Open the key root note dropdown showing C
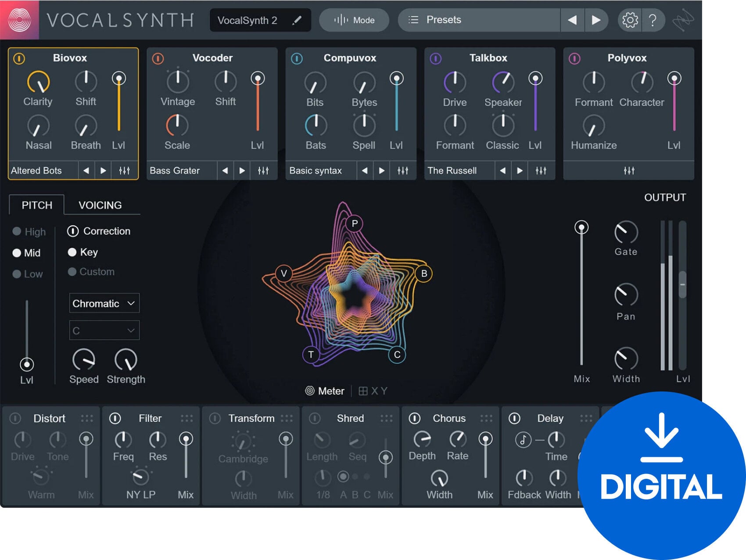746x560 pixels. (104, 330)
